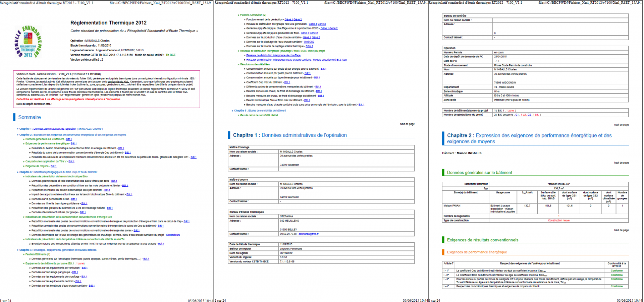644x302 pixels.
Task: Click 'haut de page' link above Chapitre 1 heading
Action: click(407, 124)
